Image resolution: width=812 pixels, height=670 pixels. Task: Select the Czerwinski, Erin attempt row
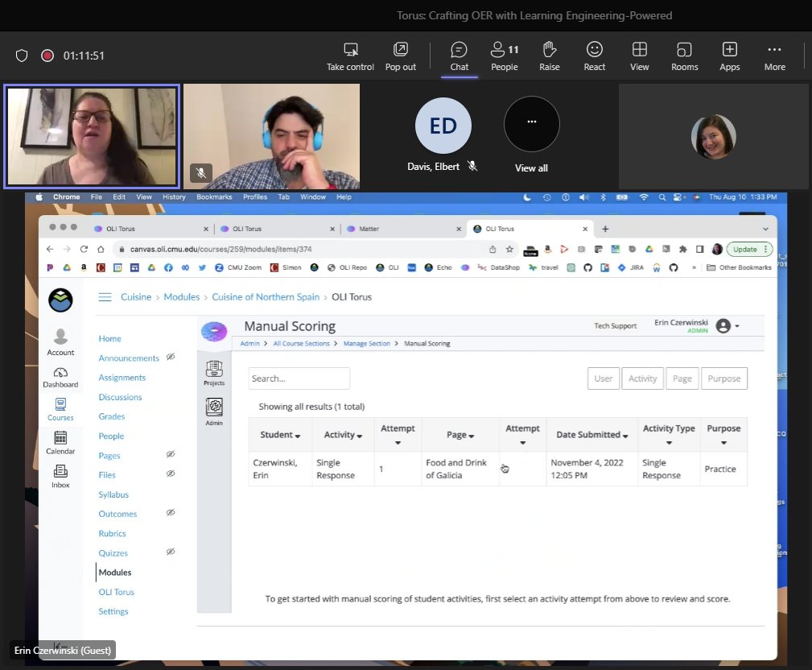click(x=497, y=469)
